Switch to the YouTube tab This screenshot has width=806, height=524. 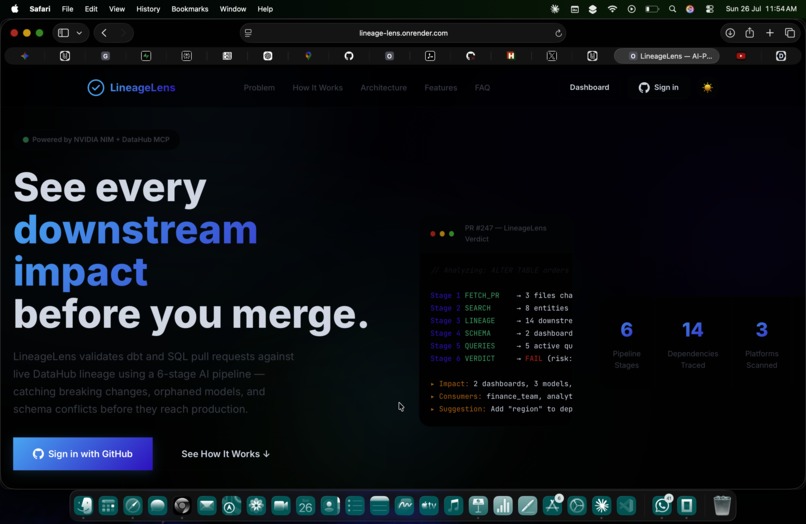741,56
